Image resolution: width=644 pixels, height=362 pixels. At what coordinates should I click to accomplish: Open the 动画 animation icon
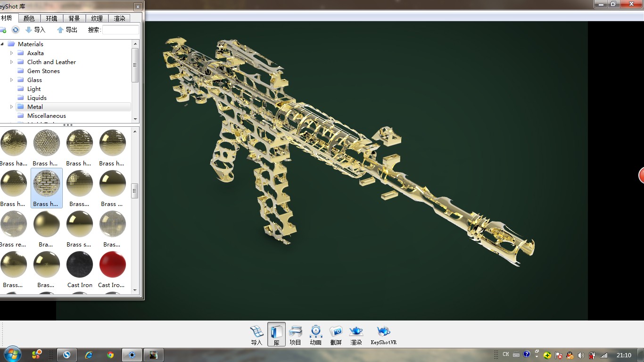coord(316,335)
